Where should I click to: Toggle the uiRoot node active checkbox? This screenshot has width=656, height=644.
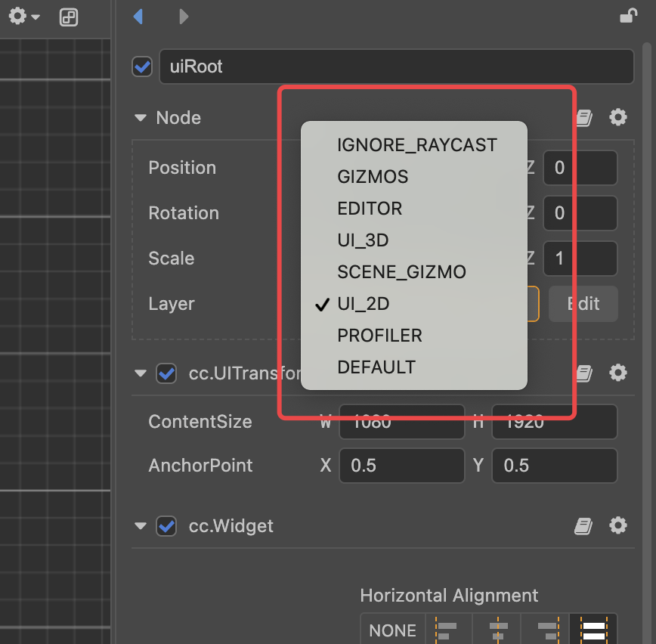coord(141,67)
